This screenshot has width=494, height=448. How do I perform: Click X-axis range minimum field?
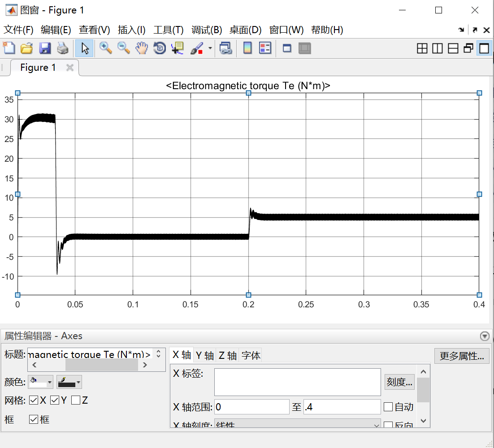(252, 407)
